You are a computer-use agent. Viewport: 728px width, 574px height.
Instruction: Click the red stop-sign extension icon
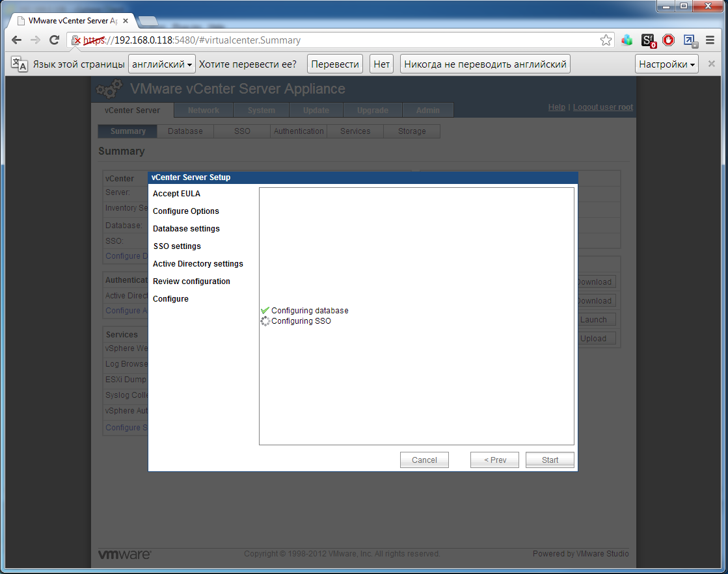[x=669, y=40]
